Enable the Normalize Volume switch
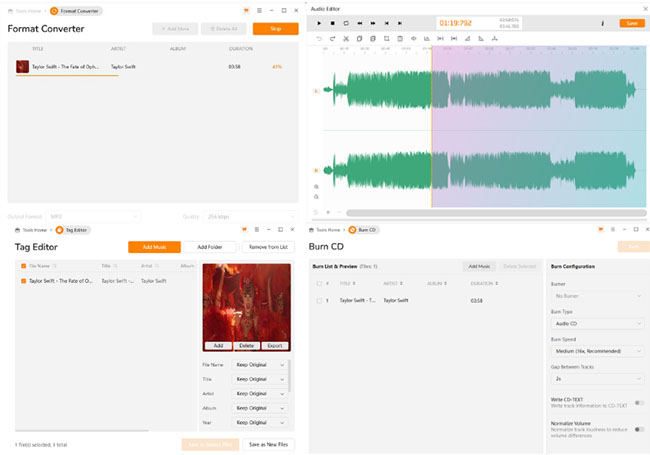The width and height of the screenshot is (650, 455). pos(639,429)
